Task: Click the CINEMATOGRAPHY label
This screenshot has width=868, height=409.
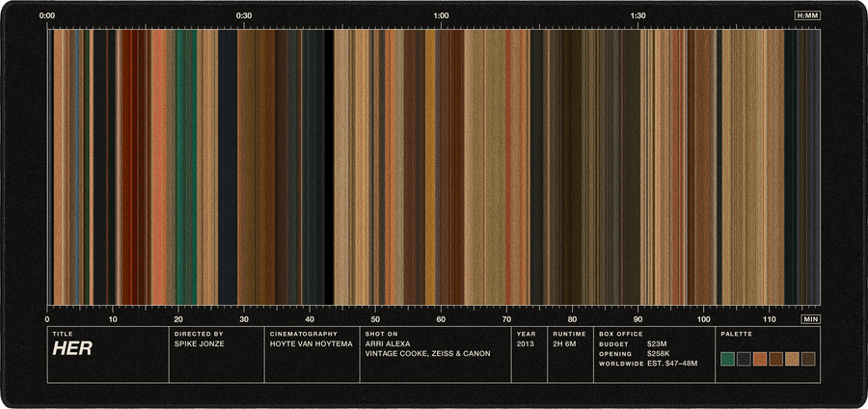Action: pyautogui.click(x=304, y=335)
